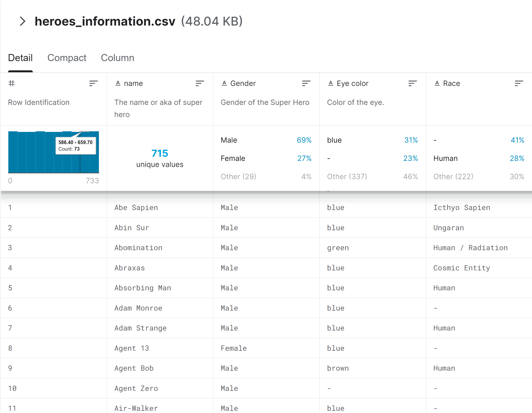Viewport: 532px width, 413px height.
Task: Click the name column header label
Action: (x=133, y=83)
